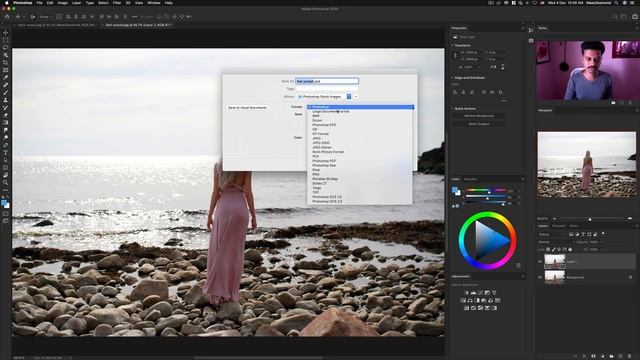Viewport: 640px width, 360px height.
Task: Click the Remove Background button
Action: (x=479, y=116)
